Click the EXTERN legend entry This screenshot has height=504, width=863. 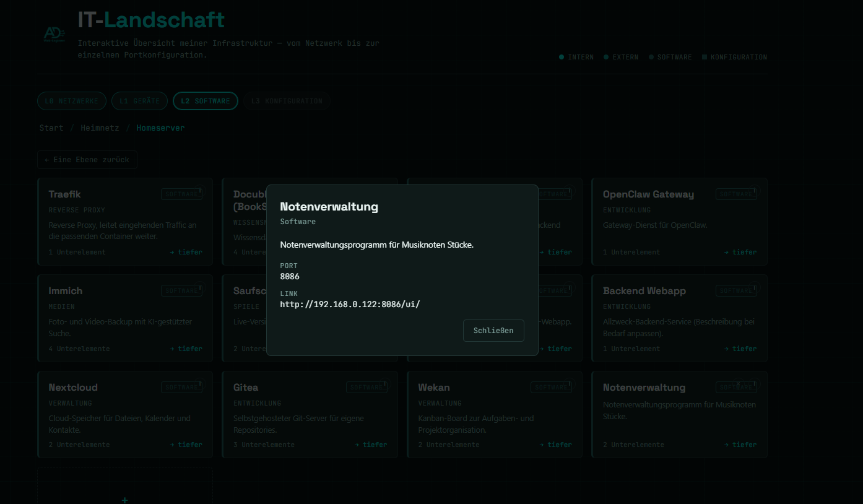point(621,57)
